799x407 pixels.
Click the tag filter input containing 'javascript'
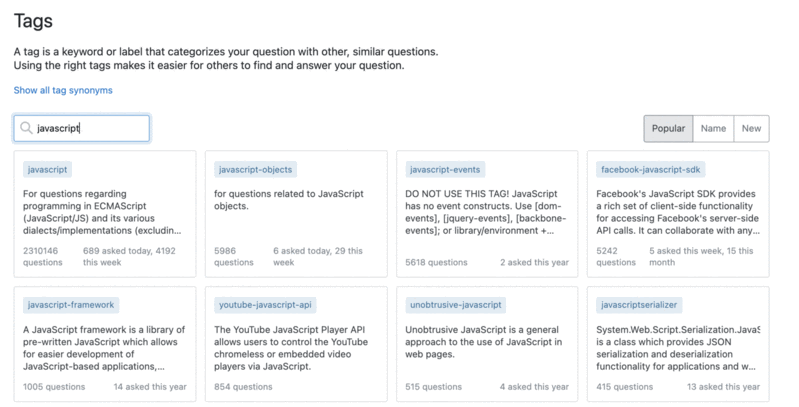(90, 129)
